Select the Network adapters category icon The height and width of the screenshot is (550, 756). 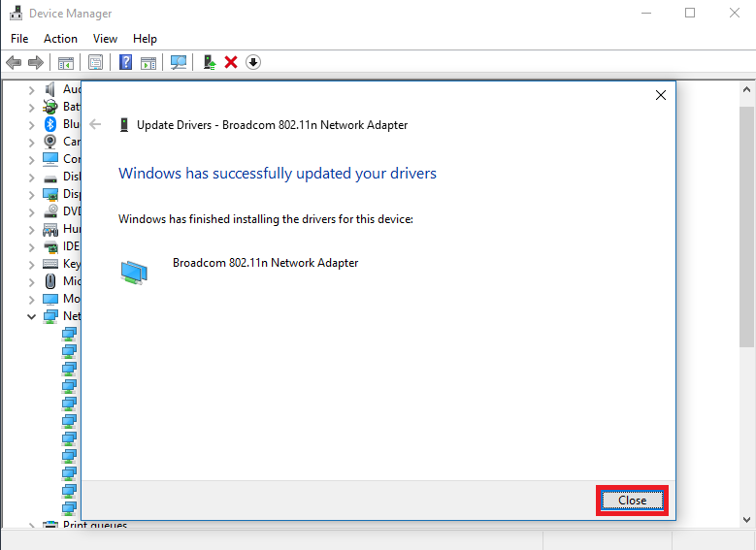pos(50,316)
